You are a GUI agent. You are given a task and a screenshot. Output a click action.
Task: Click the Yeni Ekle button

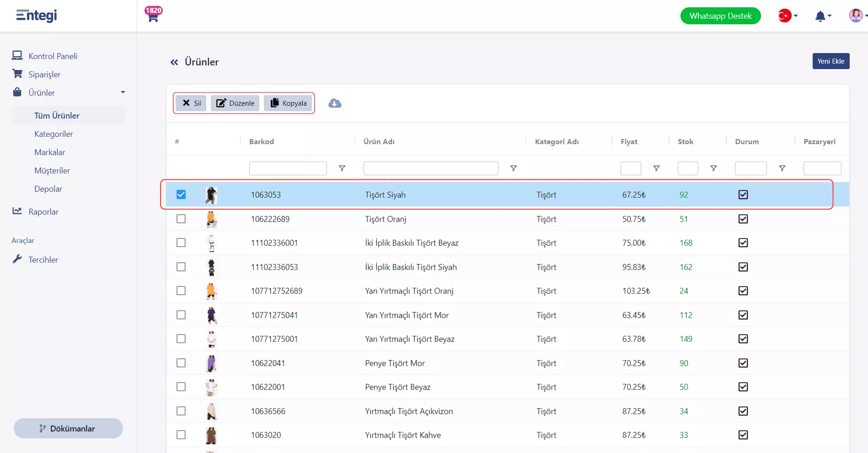pyautogui.click(x=831, y=61)
